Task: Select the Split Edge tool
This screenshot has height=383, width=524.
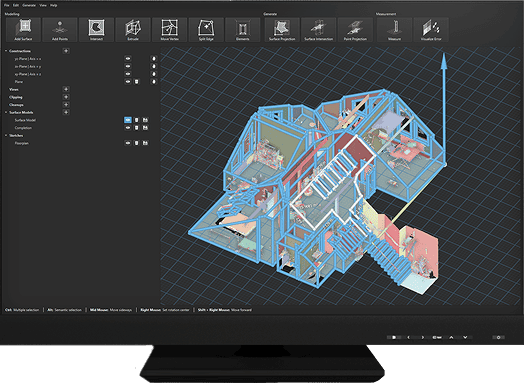Action: click(x=206, y=30)
